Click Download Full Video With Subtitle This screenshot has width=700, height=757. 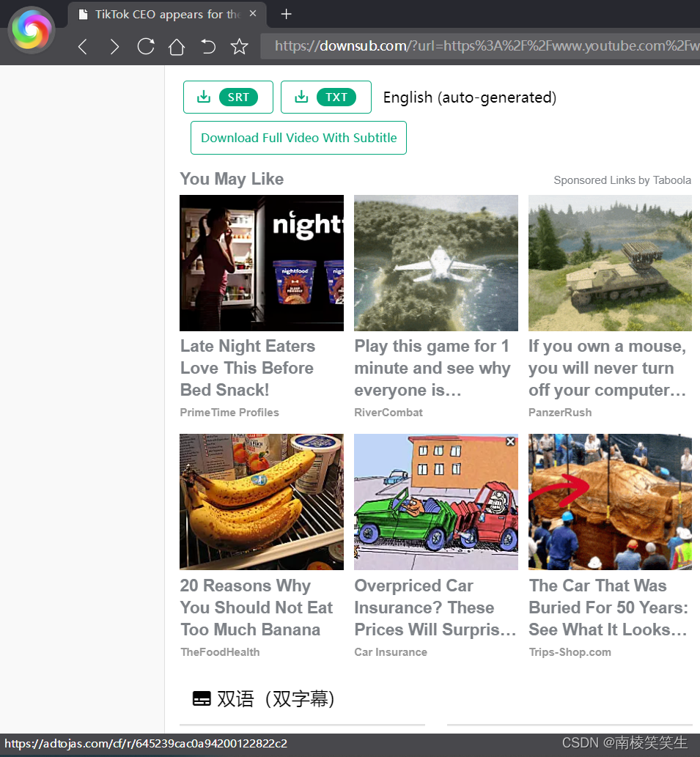tap(299, 138)
